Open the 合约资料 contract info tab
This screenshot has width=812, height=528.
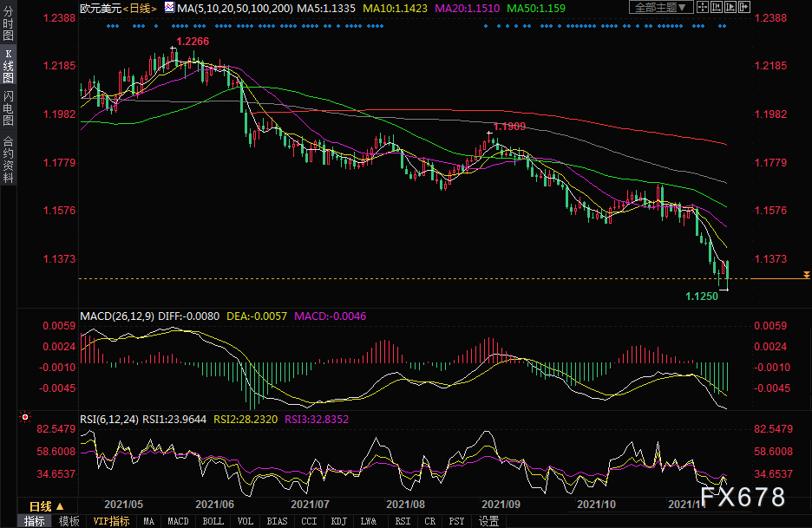pyautogui.click(x=8, y=159)
